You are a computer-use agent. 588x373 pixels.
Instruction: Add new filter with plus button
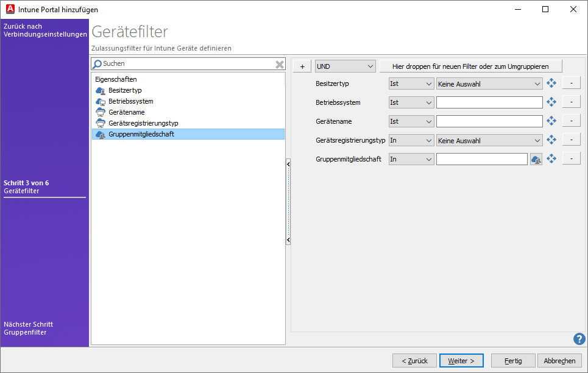click(x=302, y=67)
